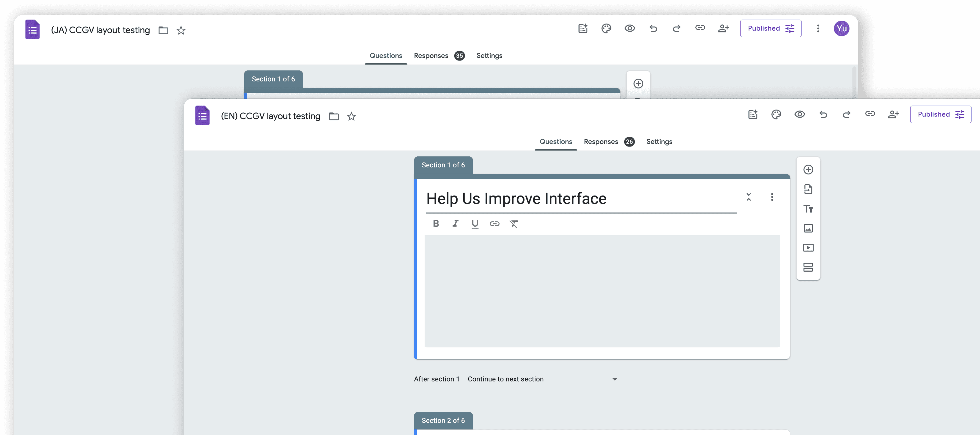The image size is (980, 435).
Task: Click Add image icon in sidebar
Action: [x=808, y=228]
